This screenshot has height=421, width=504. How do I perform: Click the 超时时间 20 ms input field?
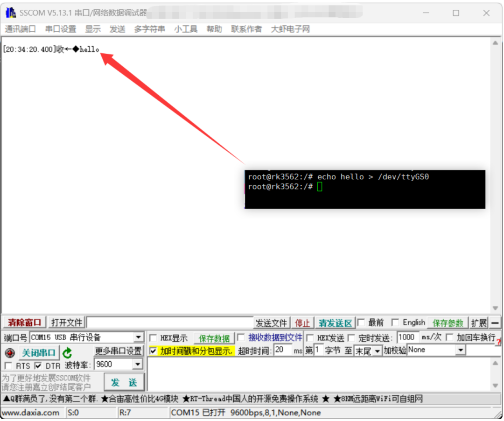click(x=283, y=351)
